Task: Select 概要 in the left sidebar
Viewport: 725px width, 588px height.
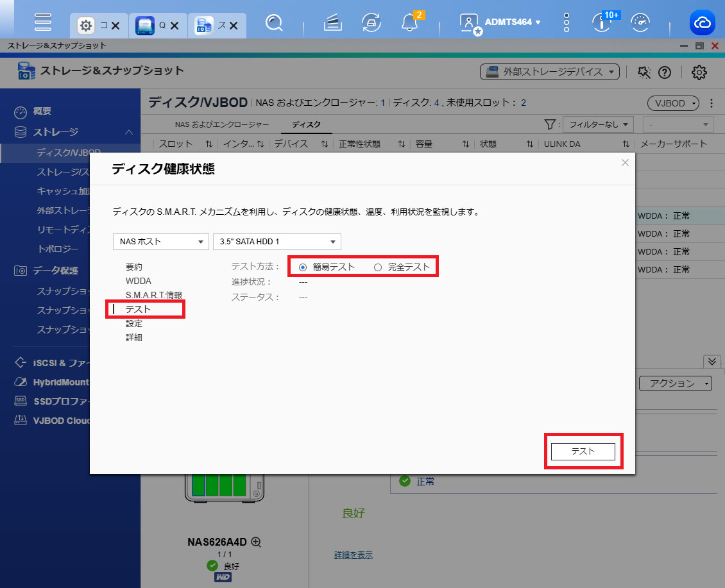Action: pyautogui.click(x=42, y=112)
